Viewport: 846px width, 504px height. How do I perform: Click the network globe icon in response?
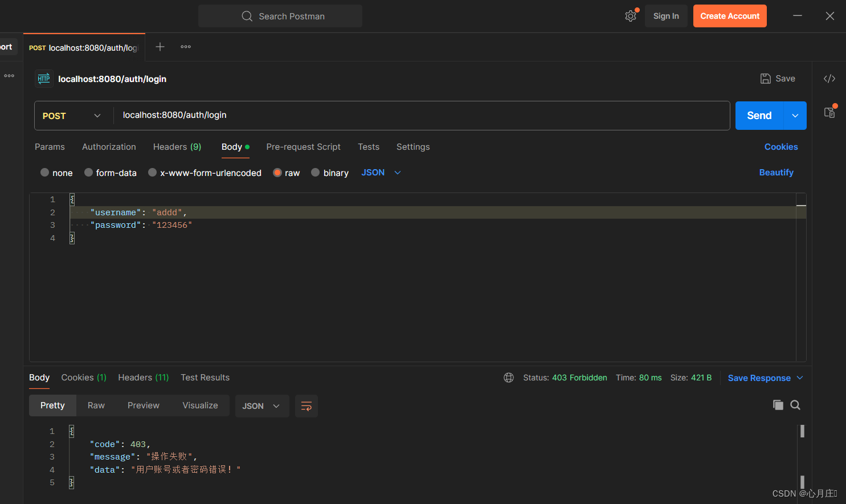click(509, 378)
